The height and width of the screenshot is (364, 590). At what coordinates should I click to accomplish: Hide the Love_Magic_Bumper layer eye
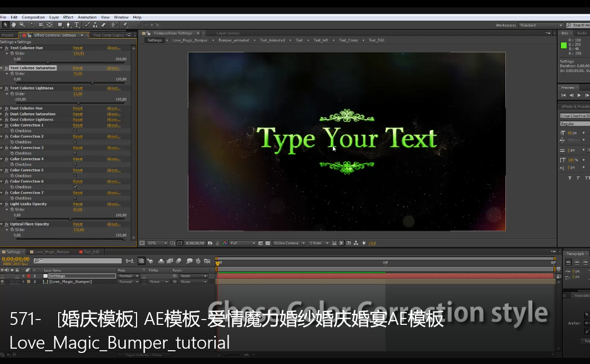(x=3, y=281)
